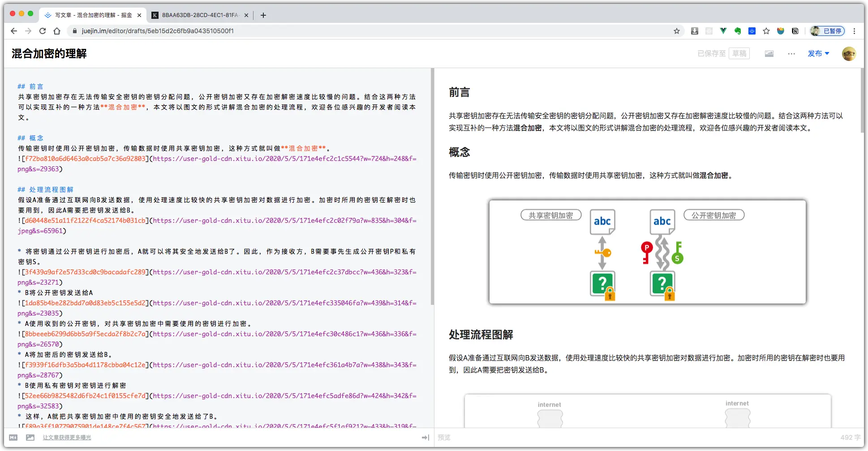The image size is (868, 451).
Task: Add a cover image to the article
Action: (x=769, y=54)
